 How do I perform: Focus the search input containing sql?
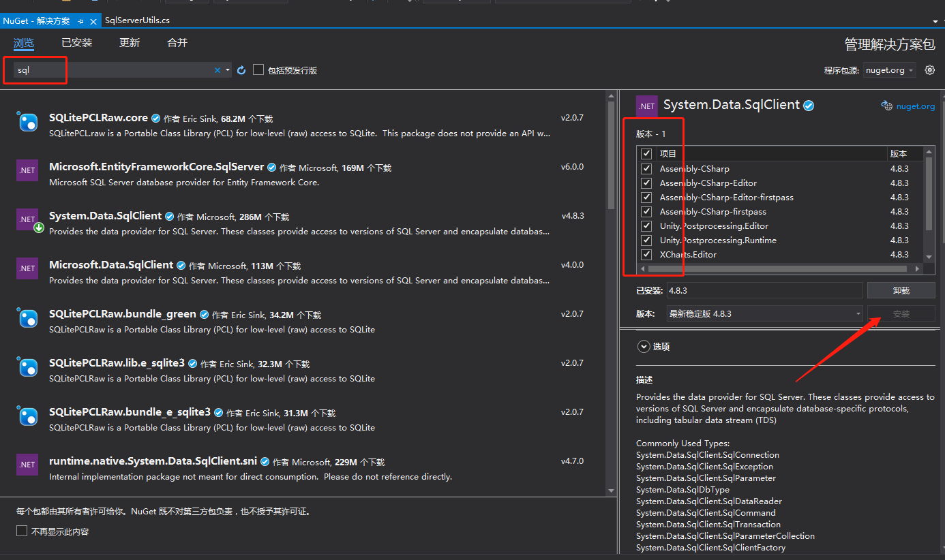coord(112,70)
